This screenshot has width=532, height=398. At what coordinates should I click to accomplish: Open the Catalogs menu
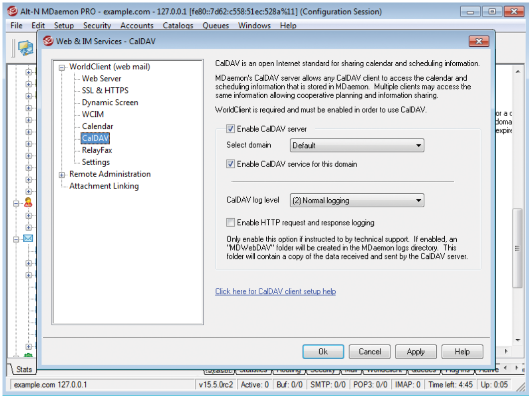(x=178, y=25)
